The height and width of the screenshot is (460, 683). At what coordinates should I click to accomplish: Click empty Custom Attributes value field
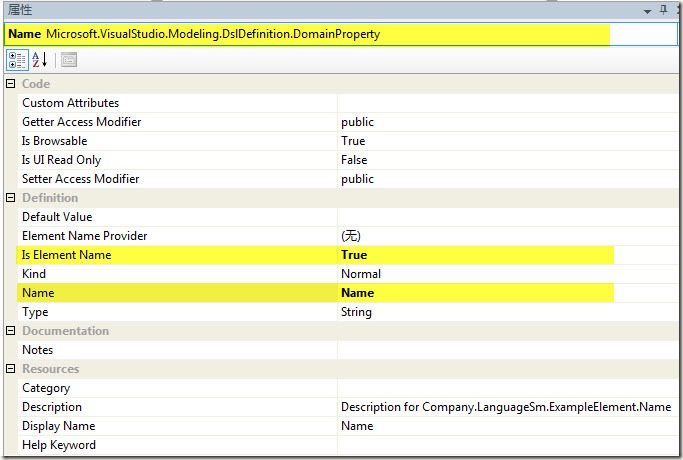pyautogui.click(x=507, y=103)
